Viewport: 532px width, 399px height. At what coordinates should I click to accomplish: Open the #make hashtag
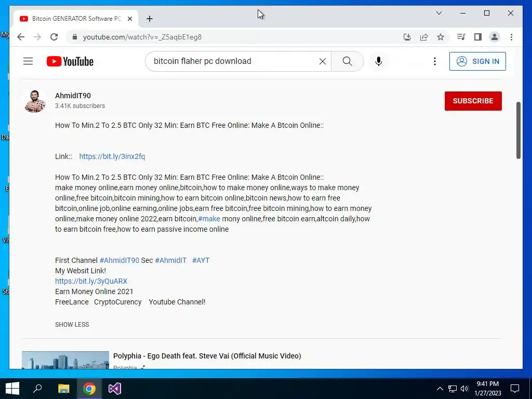click(209, 219)
